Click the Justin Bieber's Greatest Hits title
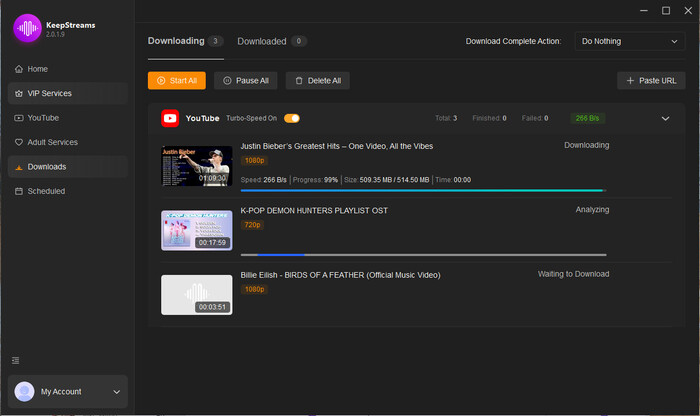Image resolution: width=700 pixels, height=416 pixels. click(337, 146)
